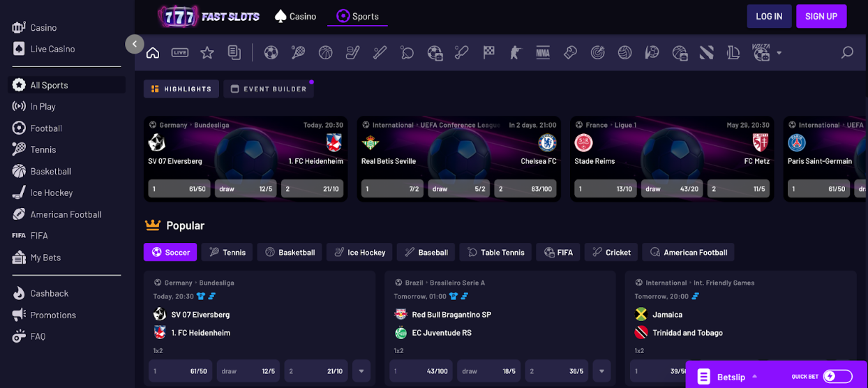Click the 777 Fast Slots logo

tap(209, 16)
